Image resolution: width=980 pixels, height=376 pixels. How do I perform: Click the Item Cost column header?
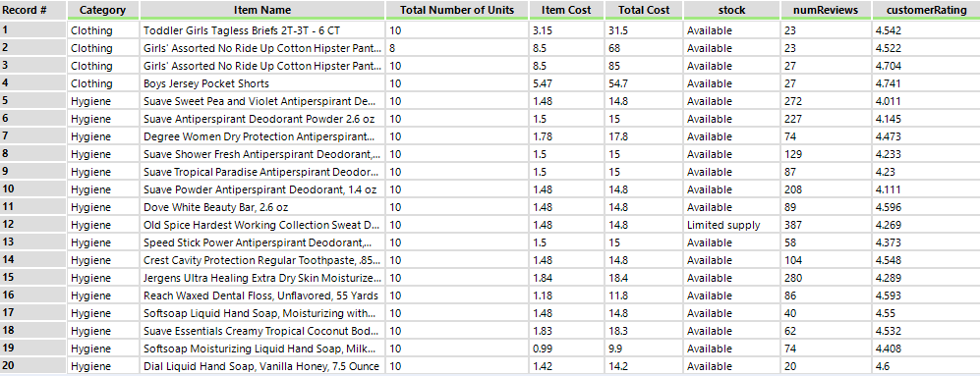click(567, 10)
